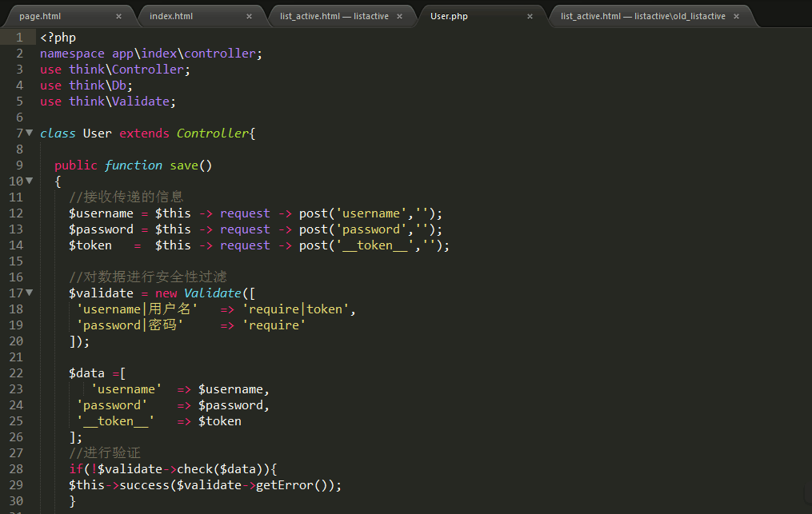Close the index.html tab
Viewport: 812px width, 514px height.
coord(249,16)
